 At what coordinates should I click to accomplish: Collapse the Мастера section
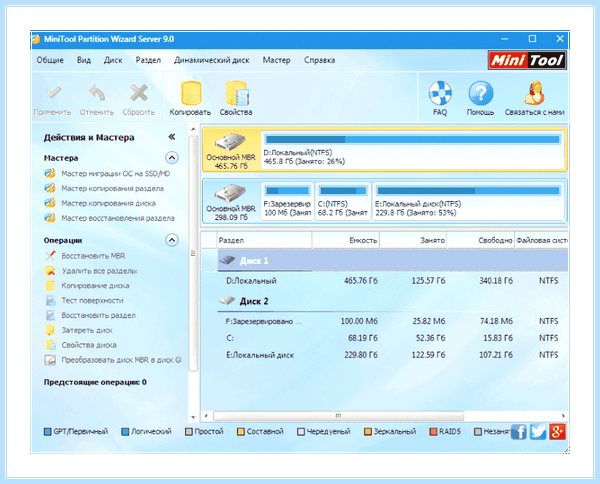click(172, 158)
